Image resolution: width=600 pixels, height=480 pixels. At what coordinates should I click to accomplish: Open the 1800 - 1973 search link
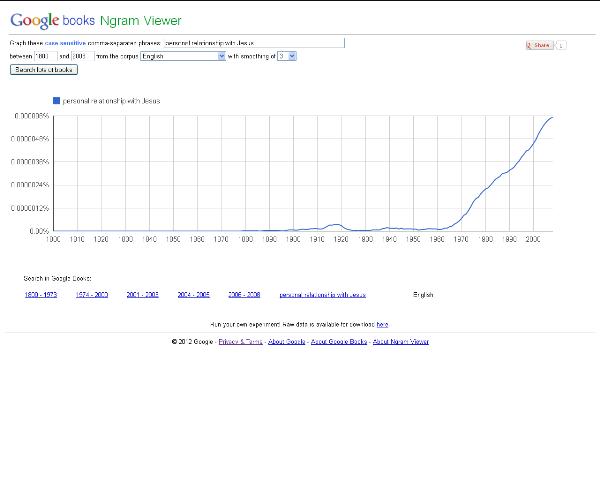point(39,295)
